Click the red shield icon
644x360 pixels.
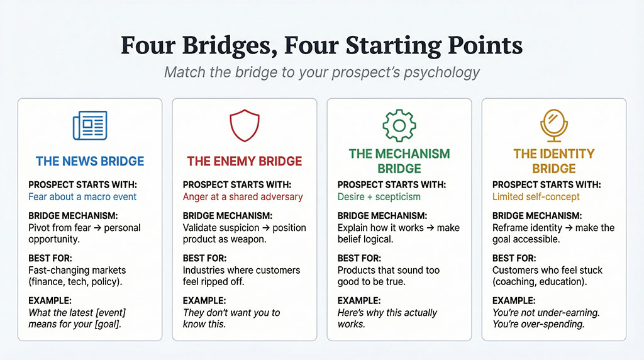243,125
